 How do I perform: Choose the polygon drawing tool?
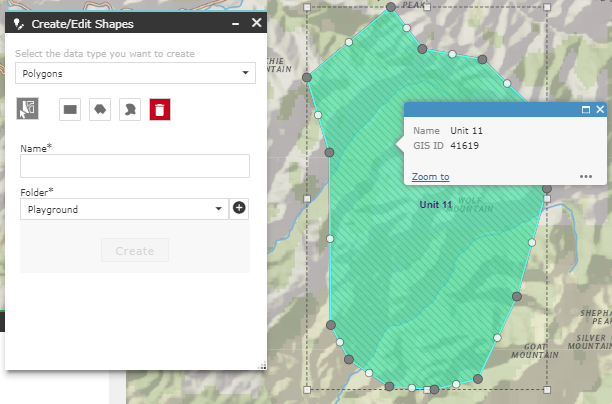point(100,109)
